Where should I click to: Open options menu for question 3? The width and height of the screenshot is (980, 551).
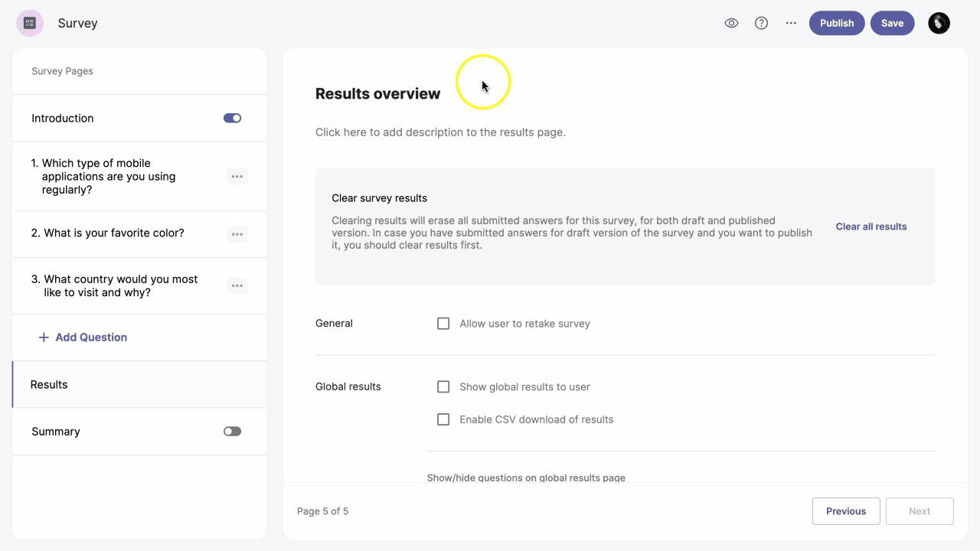point(237,286)
